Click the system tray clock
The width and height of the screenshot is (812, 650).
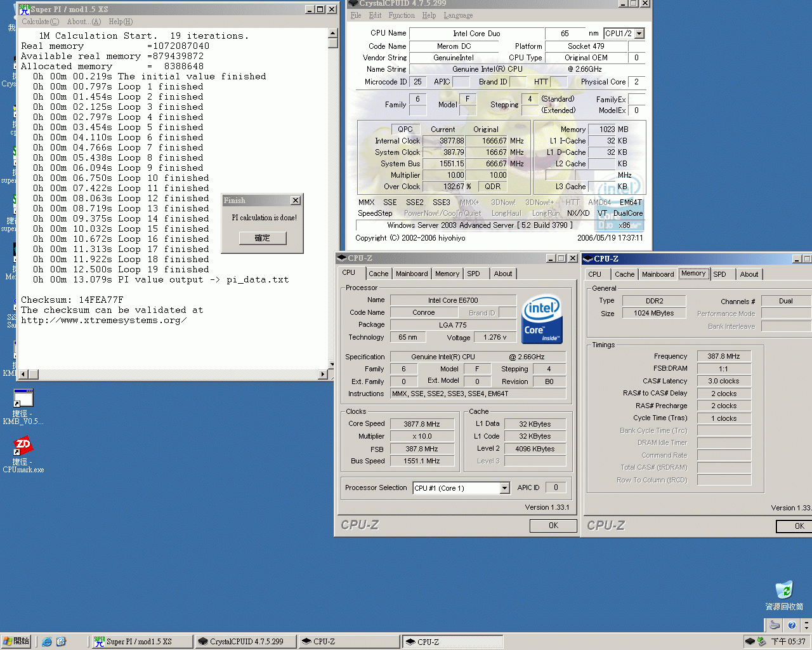click(788, 642)
